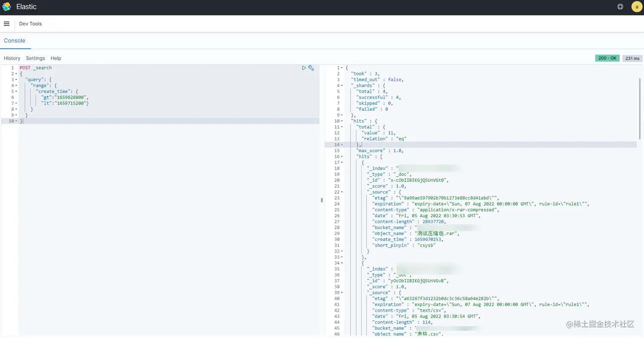
Task: Collapse the first "_source" block at line 22
Action: 342,192
